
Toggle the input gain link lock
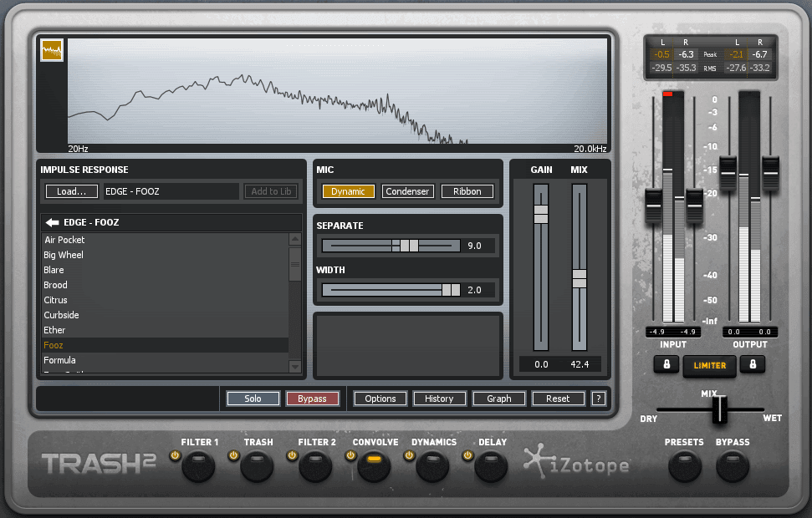666,364
